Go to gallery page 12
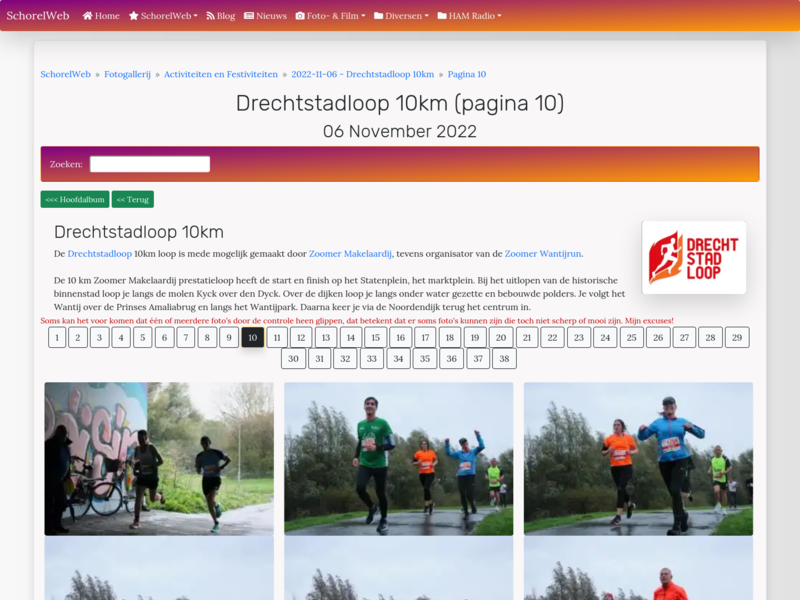Image resolution: width=800 pixels, height=600 pixels. coord(301,337)
